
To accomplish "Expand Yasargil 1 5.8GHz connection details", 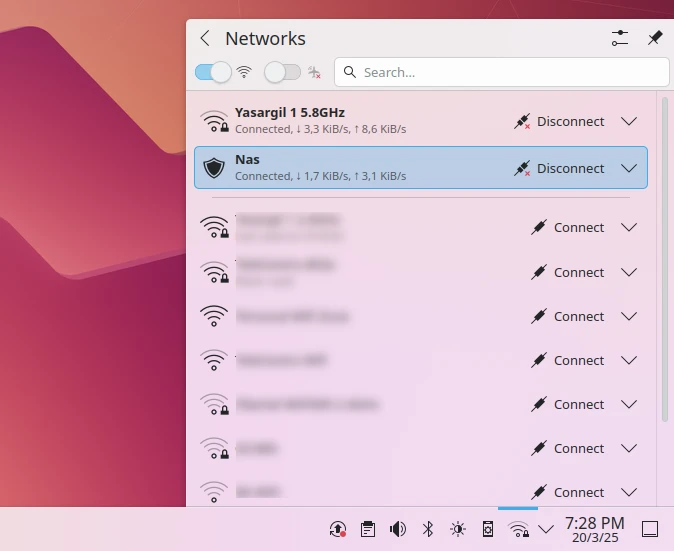I will pos(629,121).
